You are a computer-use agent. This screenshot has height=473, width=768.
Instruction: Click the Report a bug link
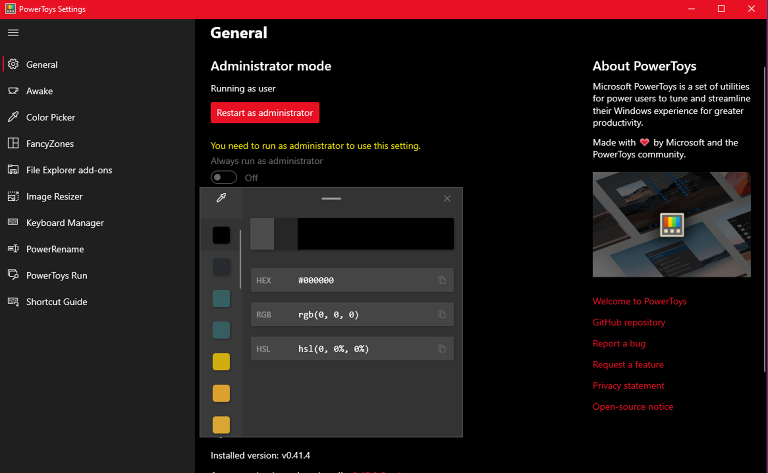point(619,343)
